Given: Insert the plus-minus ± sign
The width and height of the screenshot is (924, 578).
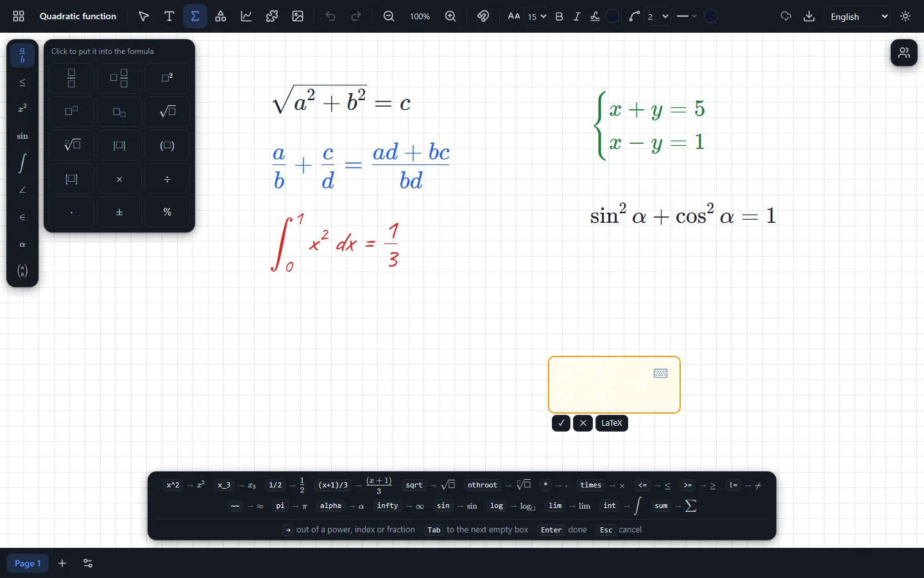Looking at the screenshot, I should (119, 213).
